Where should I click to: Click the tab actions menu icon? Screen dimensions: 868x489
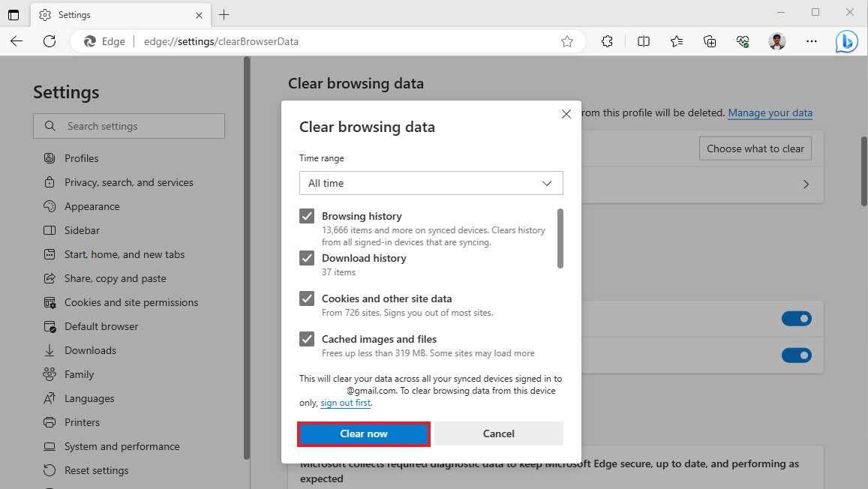pos(14,15)
